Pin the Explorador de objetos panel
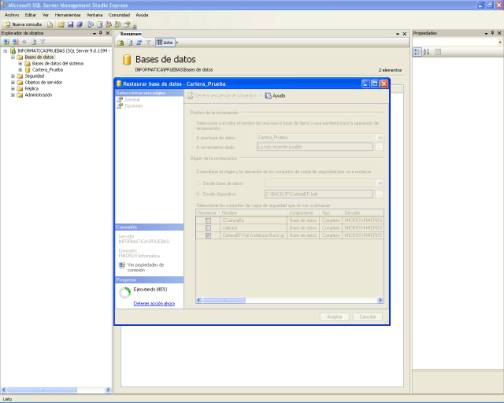The image size is (504, 403). pos(101,33)
